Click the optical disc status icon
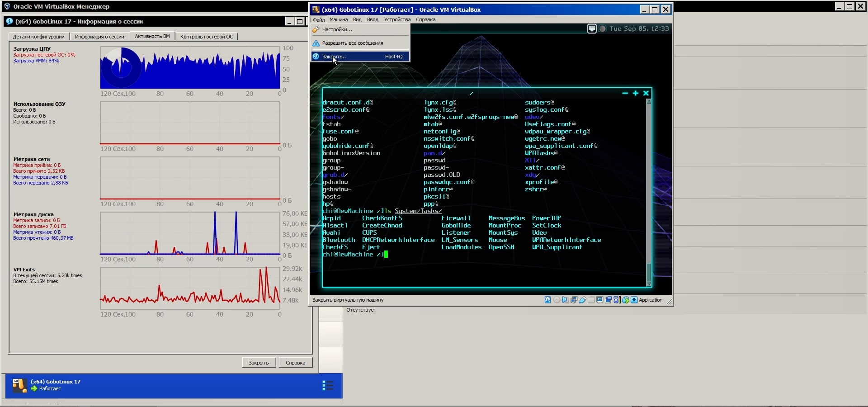This screenshot has height=407, width=868. tap(557, 300)
